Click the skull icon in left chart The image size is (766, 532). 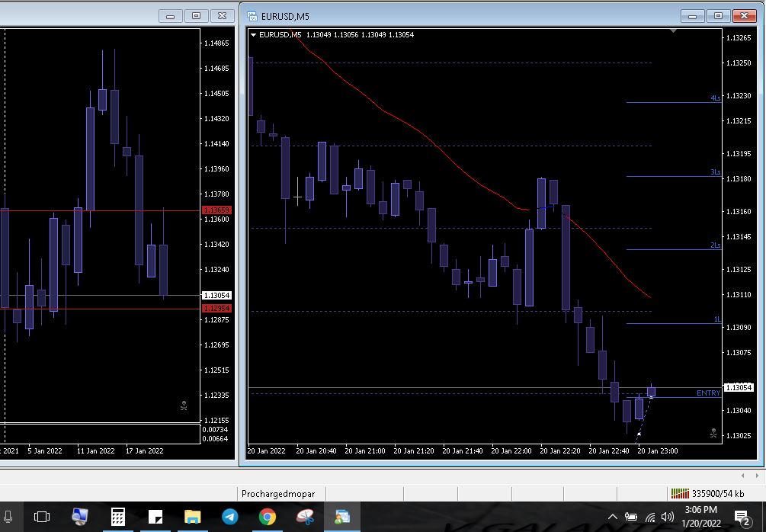[184, 406]
